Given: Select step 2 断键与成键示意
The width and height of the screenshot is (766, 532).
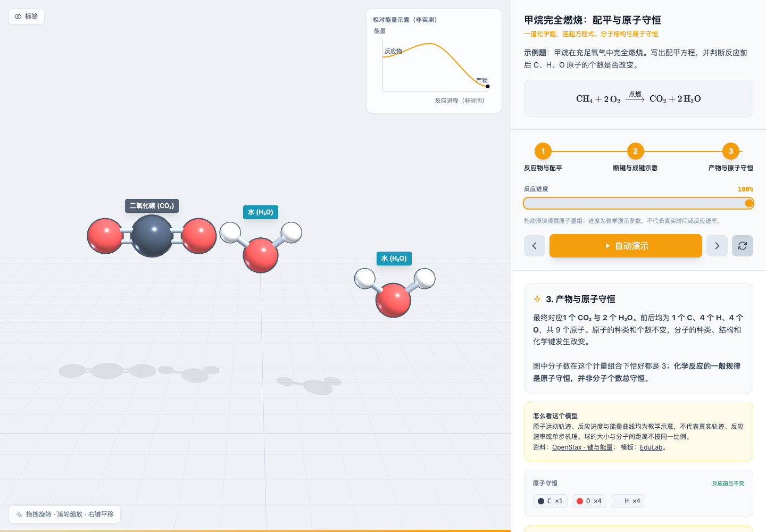Looking at the screenshot, I should point(635,157).
